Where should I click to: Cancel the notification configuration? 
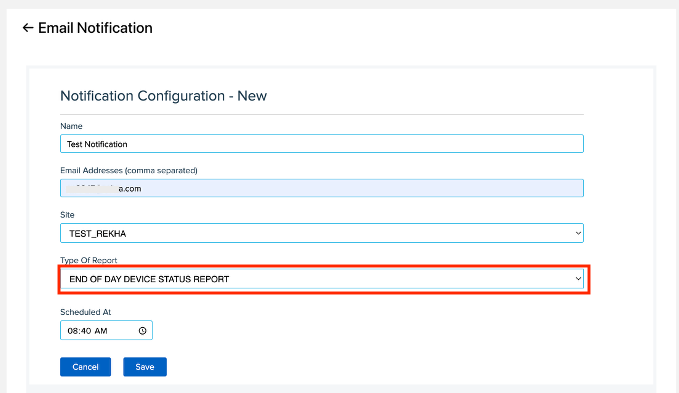click(x=85, y=367)
